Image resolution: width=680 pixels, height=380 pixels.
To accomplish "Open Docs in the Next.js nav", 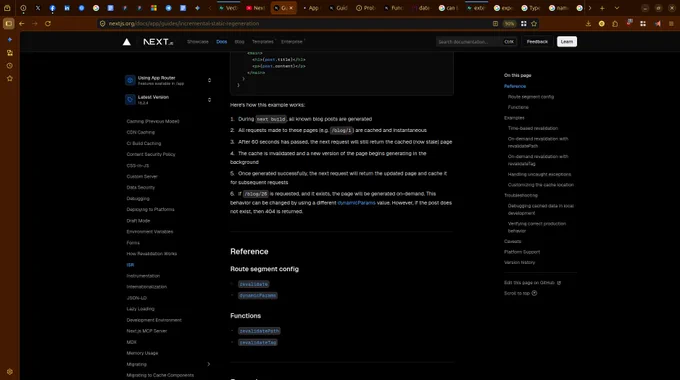I will click(x=222, y=42).
